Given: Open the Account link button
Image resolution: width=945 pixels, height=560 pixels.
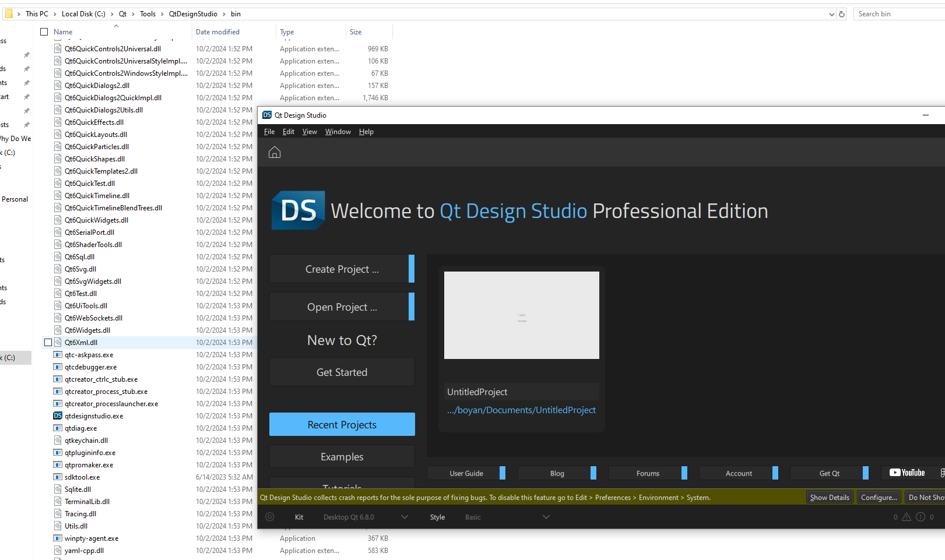Looking at the screenshot, I should pos(739,473).
